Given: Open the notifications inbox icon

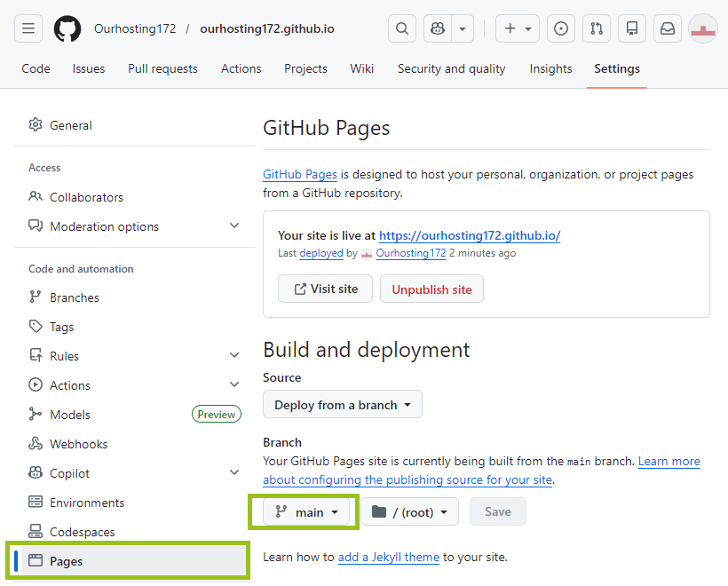Looking at the screenshot, I should (x=668, y=28).
